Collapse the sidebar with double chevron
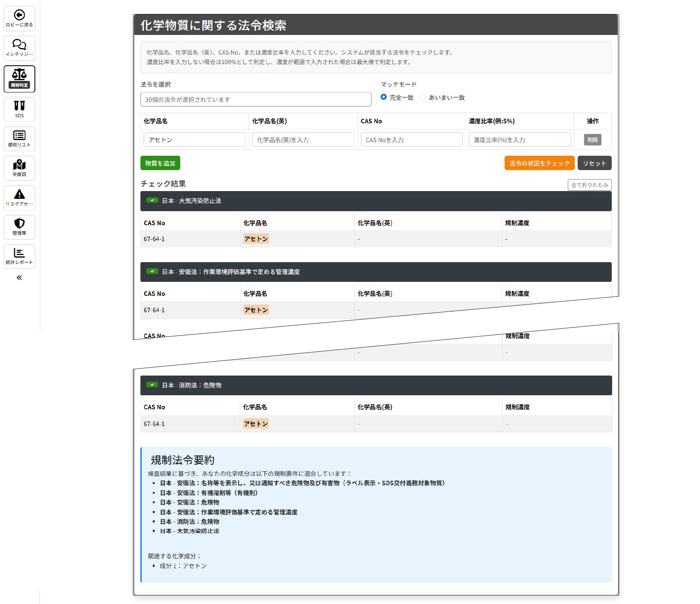The image size is (700, 604). [x=19, y=278]
